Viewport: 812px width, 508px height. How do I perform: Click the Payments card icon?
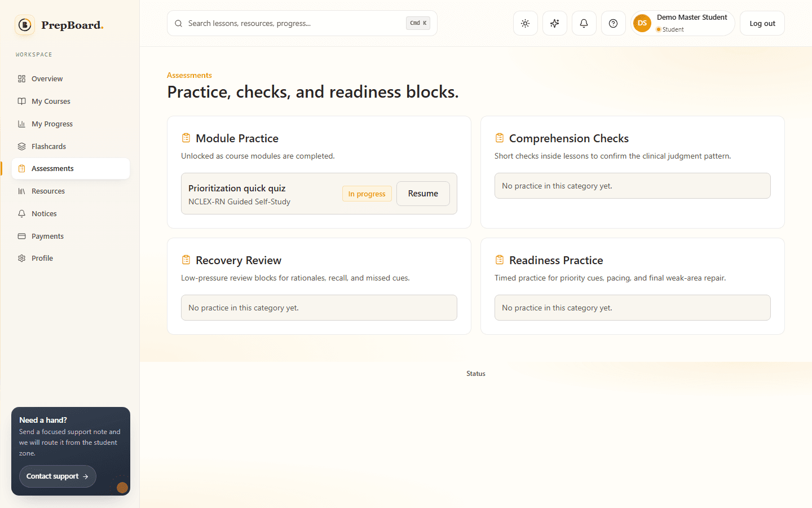[x=21, y=236]
